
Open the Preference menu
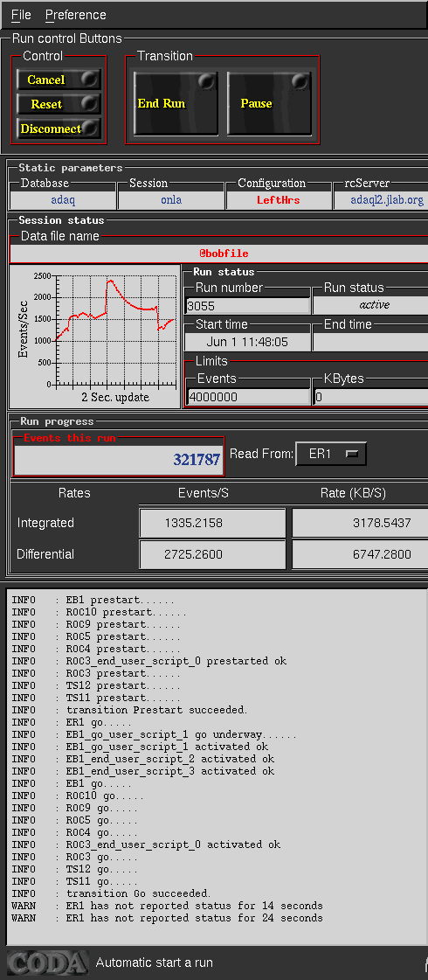(76, 14)
